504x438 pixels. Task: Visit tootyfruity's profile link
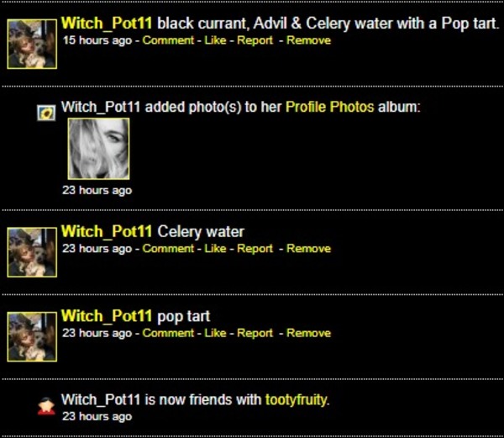click(x=297, y=399)
